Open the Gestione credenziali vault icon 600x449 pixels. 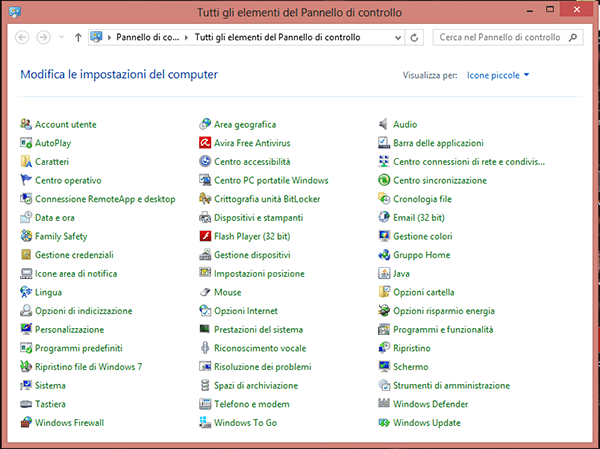[x=26, y=255]
